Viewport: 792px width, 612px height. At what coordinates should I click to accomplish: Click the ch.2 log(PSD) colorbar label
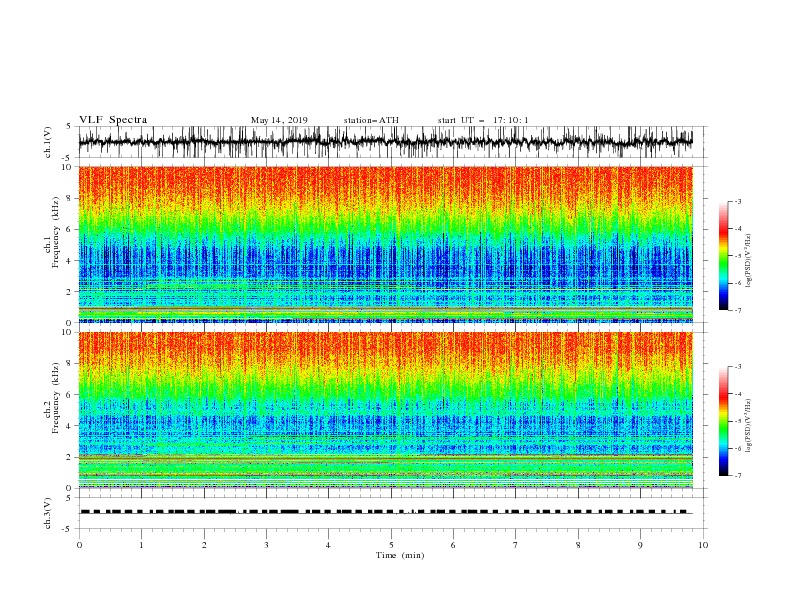point(749,425)
